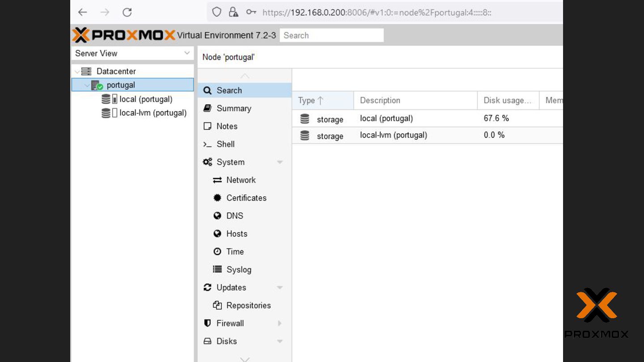Image resolution: width=644 pixels, height=362 pixels.
Task: Open the Network settings menu item
Action: (x=245, y=180)
